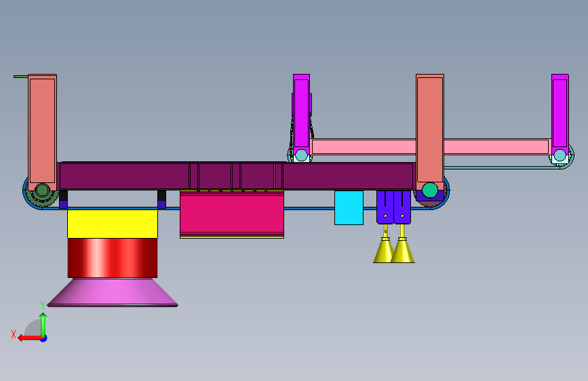Select the violet cone-shaped base part
This screenshot has height=381, width=588.
113,292
